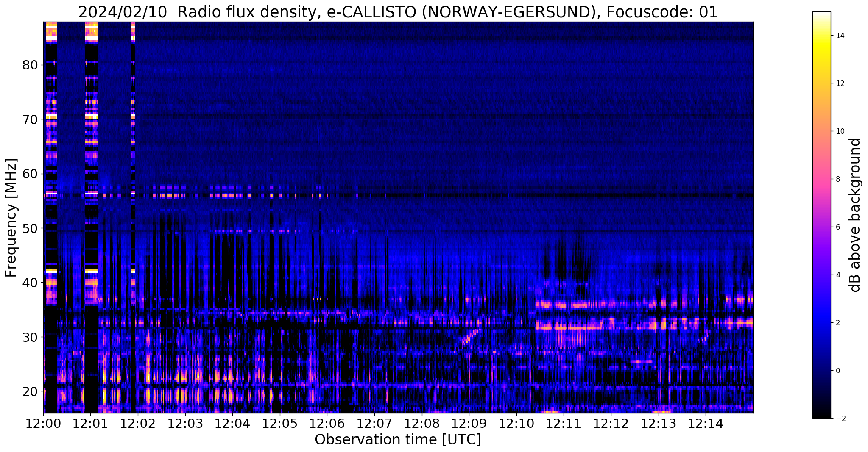Click the '40' frequency tick label
This screenshot has height=452, width=868.
pyautogui.click(x=30, y=283)
